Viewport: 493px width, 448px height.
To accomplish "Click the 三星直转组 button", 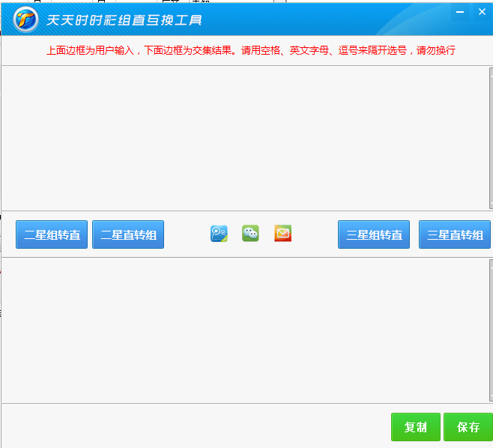I will 455,234.
